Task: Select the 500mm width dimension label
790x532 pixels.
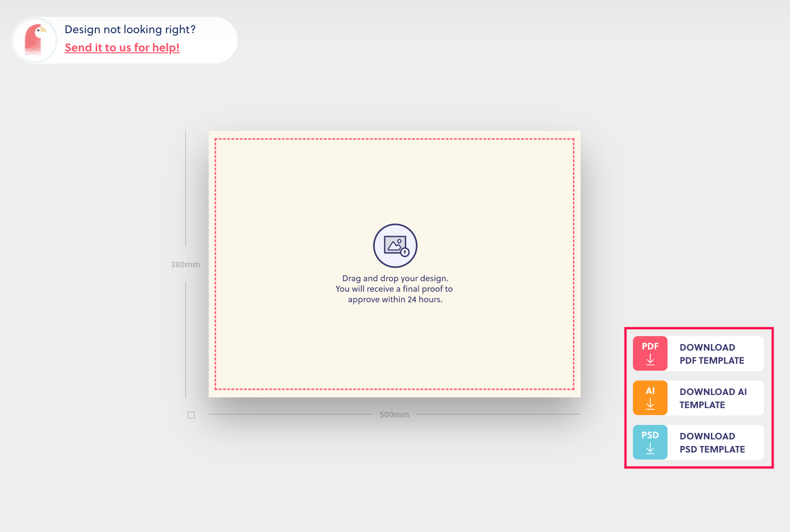Action: pos(394,414)
